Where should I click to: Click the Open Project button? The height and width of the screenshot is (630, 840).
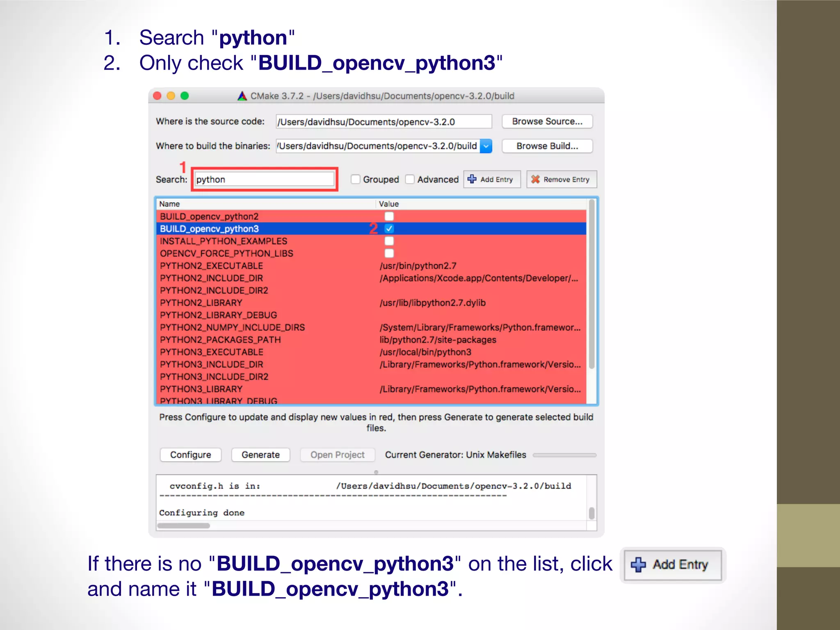click(337, 455)
